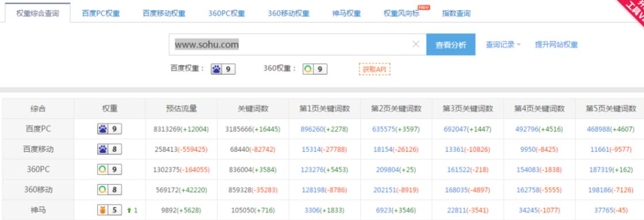Open 神马 second page keywords 6923
This screenshot has width=644, height=220.
pos(384,210)
